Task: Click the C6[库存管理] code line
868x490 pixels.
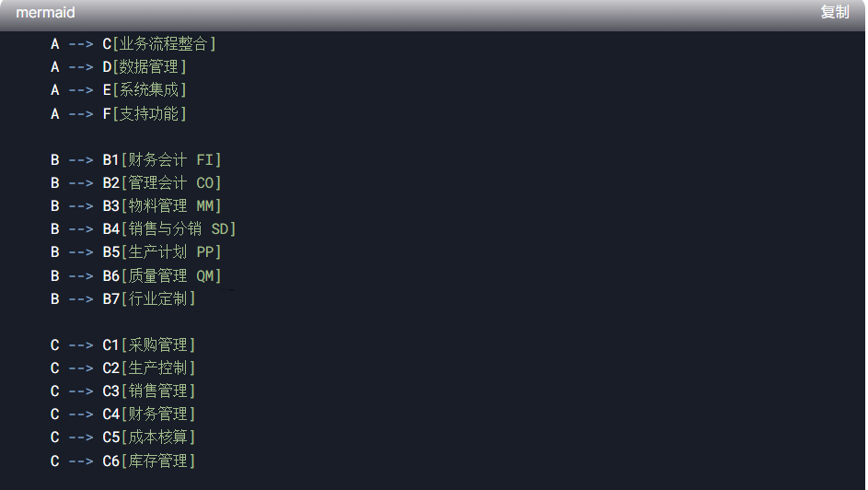Action: click(123, 461)
